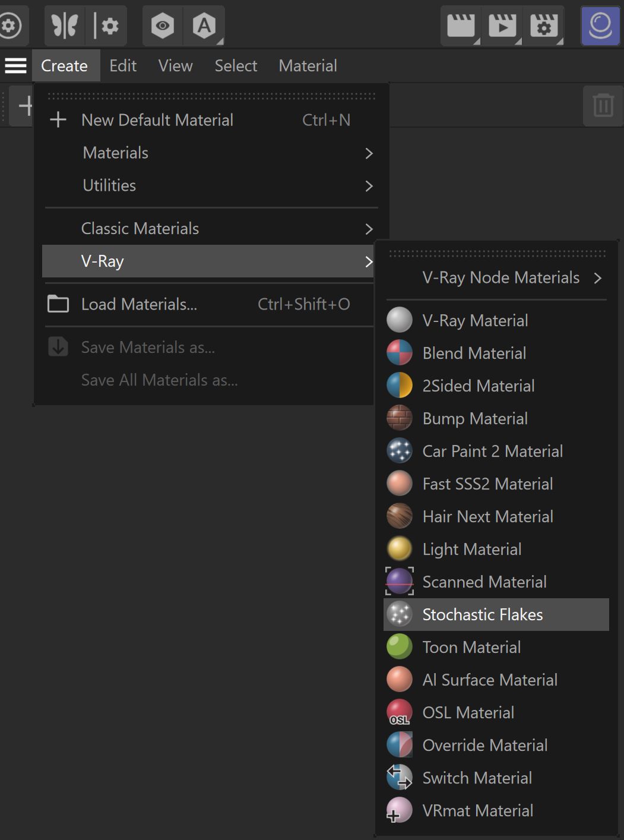624x840 pixels.
Task: Add a VRmat Material
Action: coord(496,811)
